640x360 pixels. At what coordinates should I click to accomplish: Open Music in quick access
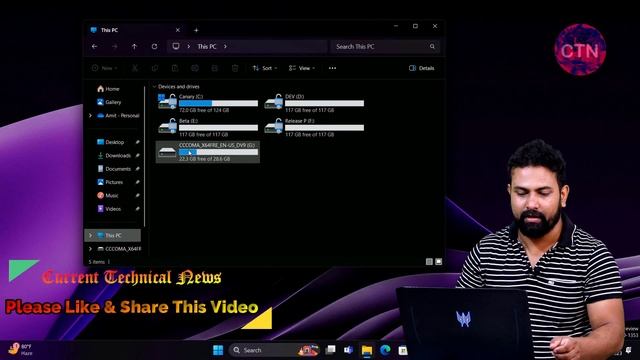108,196
